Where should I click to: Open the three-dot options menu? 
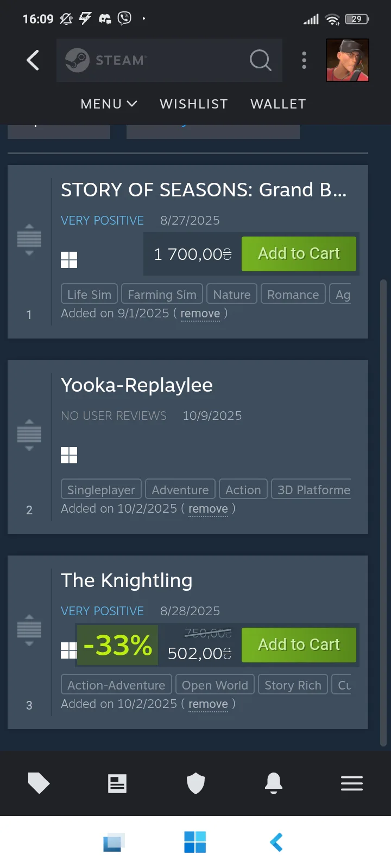(304, 60)
